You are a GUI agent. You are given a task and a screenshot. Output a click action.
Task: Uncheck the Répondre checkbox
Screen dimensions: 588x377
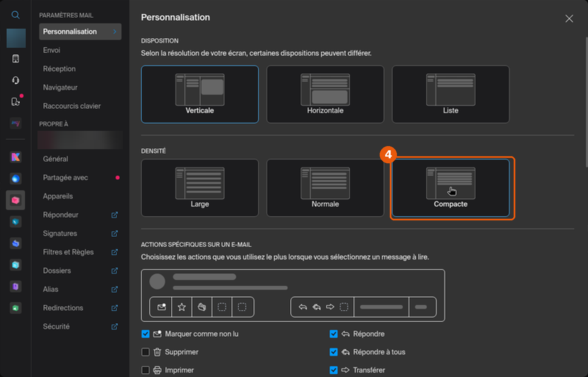(x=334, y=334)
